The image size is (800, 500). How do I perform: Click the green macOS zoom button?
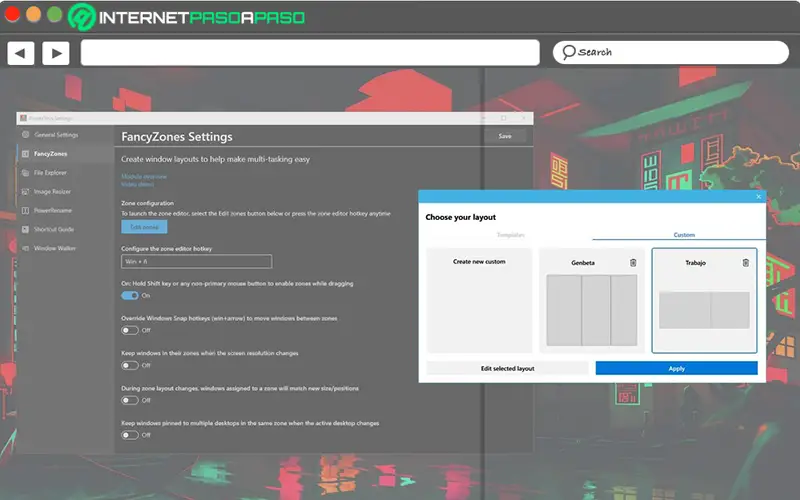tap(55, 14)
